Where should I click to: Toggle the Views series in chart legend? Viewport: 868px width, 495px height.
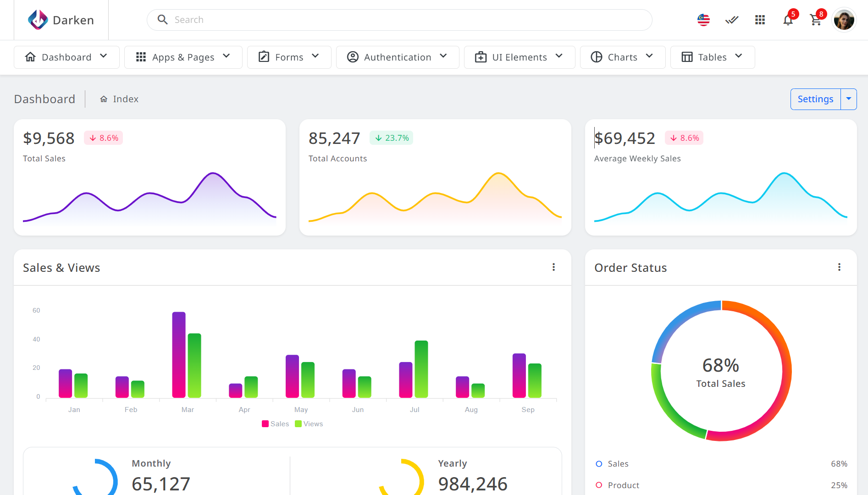(309, 424)
